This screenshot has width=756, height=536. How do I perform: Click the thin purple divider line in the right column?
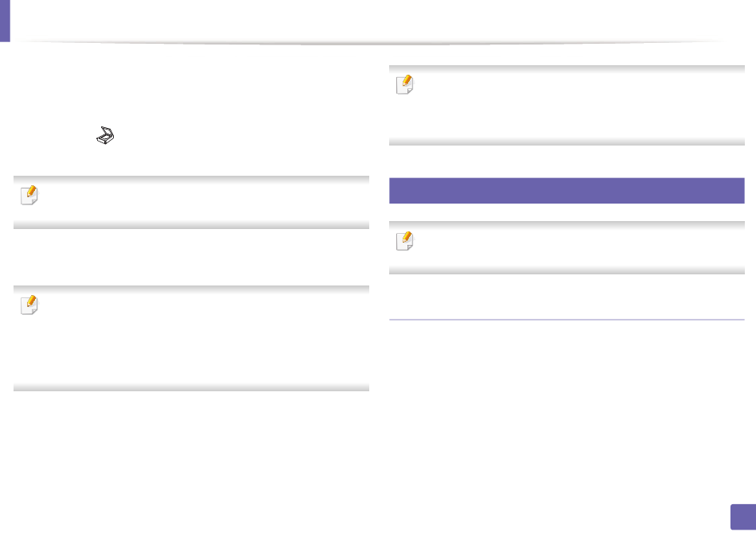pyautogui.click(x=567, y=320)
